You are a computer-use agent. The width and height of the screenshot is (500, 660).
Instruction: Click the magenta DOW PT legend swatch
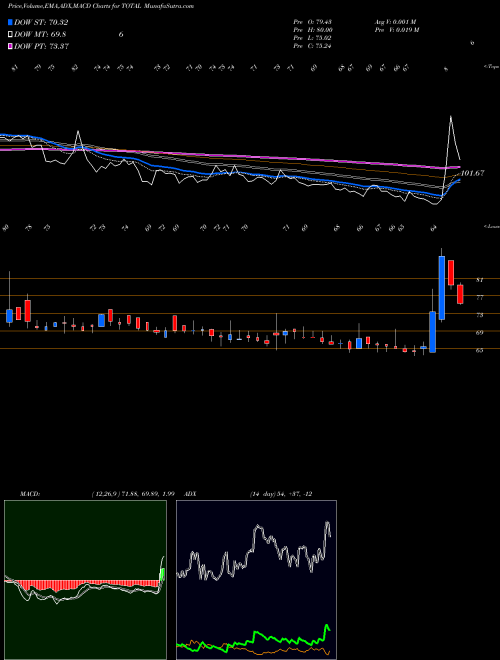click(x=10, y=46)
